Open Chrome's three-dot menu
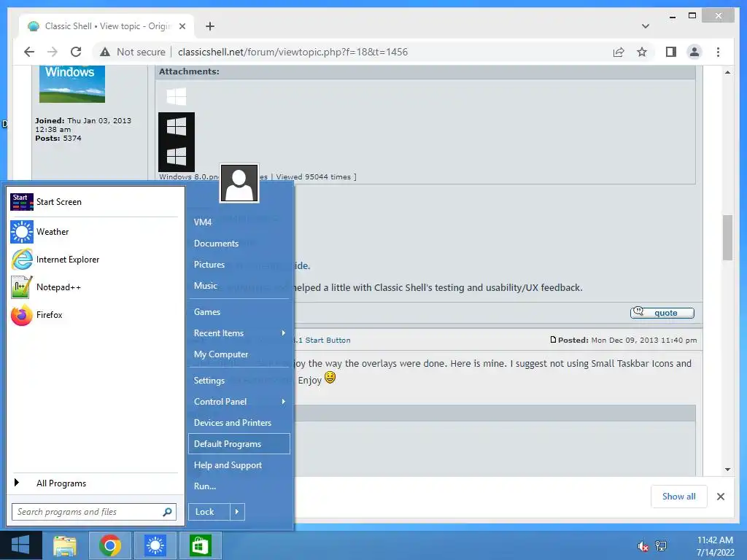The width and height of the screenshot is (747, 560). [x=718, y=52]
